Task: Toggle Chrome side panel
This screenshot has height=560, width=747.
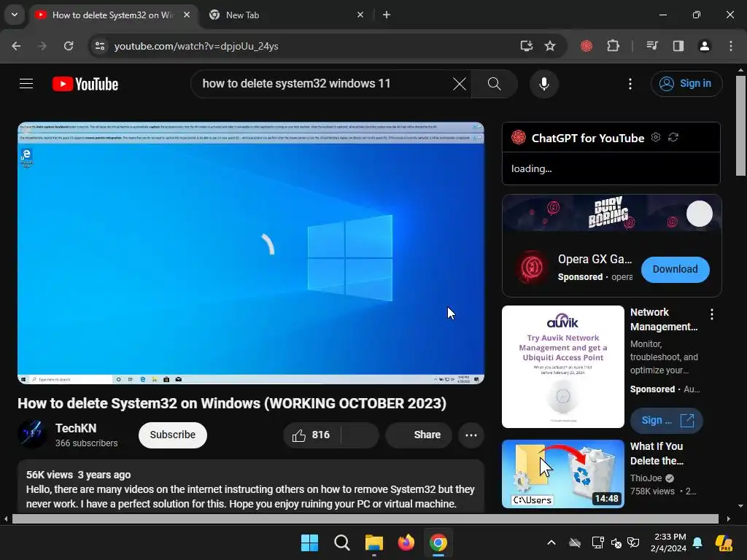Action: click(x=678, y=46)
